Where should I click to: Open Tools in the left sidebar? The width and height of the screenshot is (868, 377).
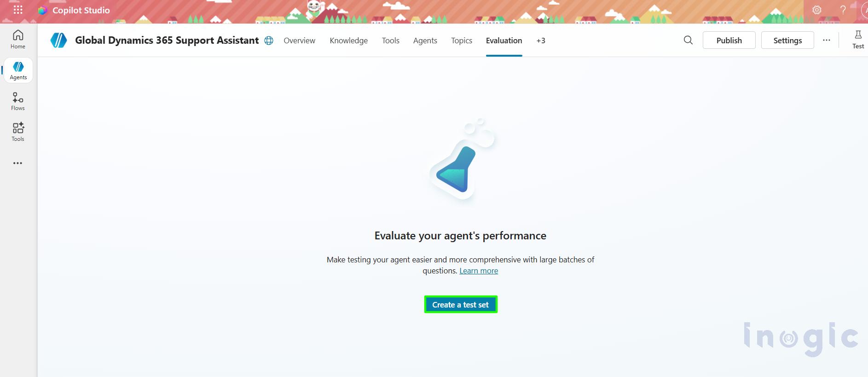coord(18,132)
